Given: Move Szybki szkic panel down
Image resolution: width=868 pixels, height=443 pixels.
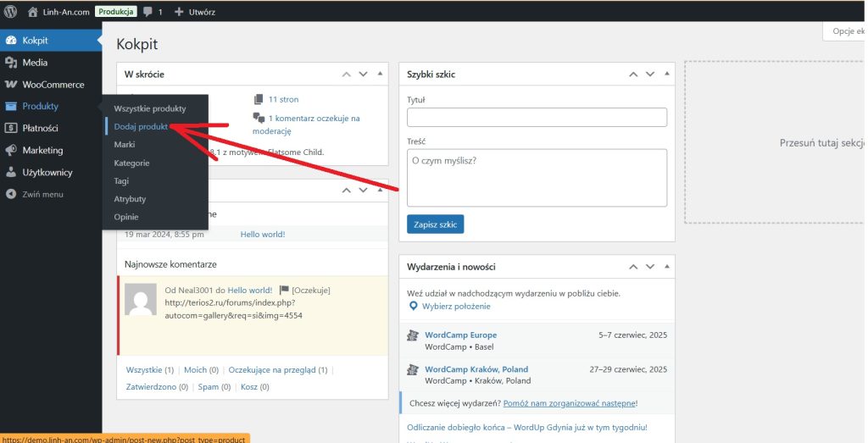Looking at the screenshot, I should pyautogui.click(x=650, y=74).
